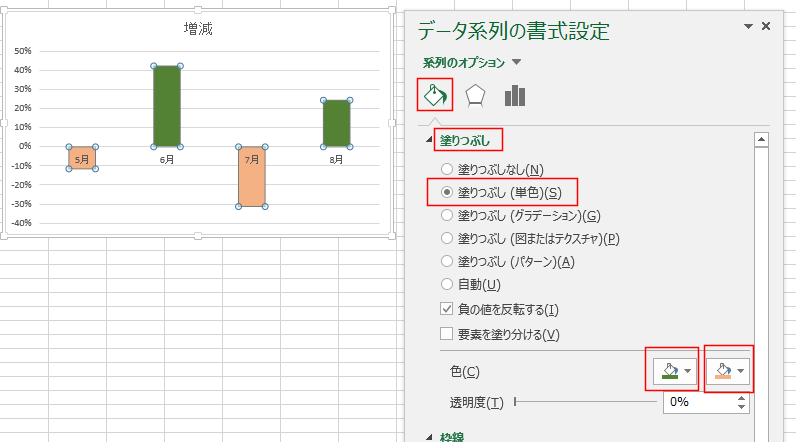Image resolution: width=796 pixels, height=442 pixels.
Task: Expand the 枠線 section
Action: (429, 436)
